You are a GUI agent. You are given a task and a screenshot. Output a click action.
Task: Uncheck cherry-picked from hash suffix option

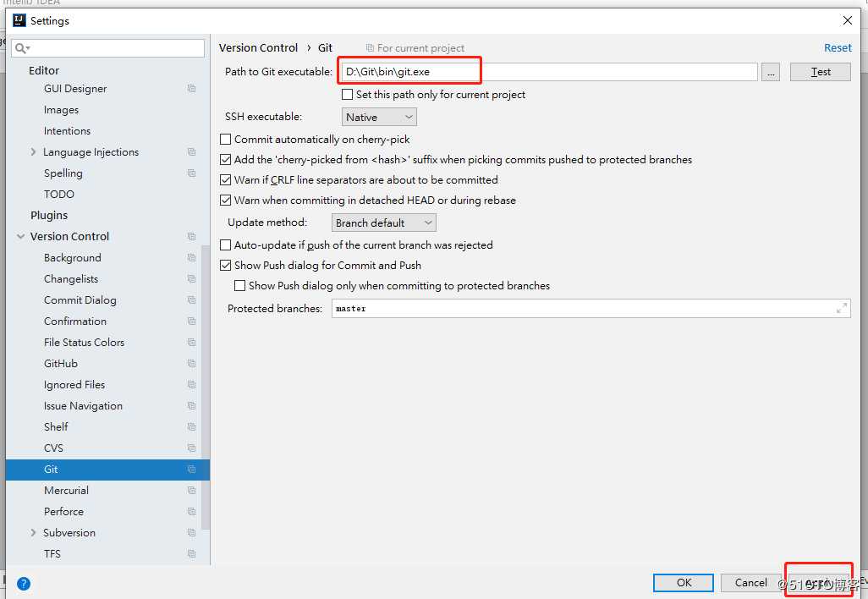225,159
